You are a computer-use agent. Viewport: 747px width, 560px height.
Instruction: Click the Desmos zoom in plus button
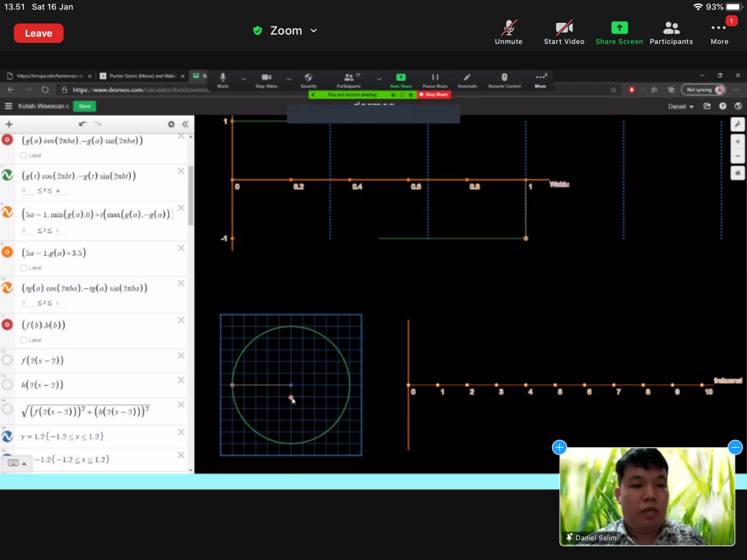click(737, 142)
